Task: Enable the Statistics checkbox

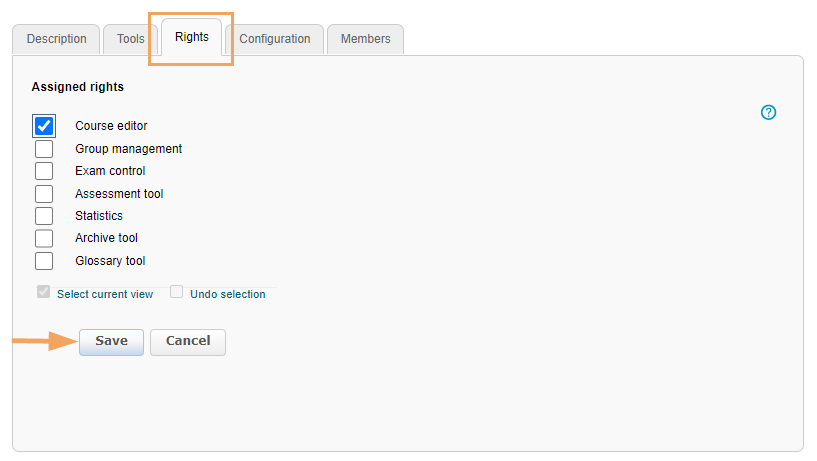Action: (44, 216)
